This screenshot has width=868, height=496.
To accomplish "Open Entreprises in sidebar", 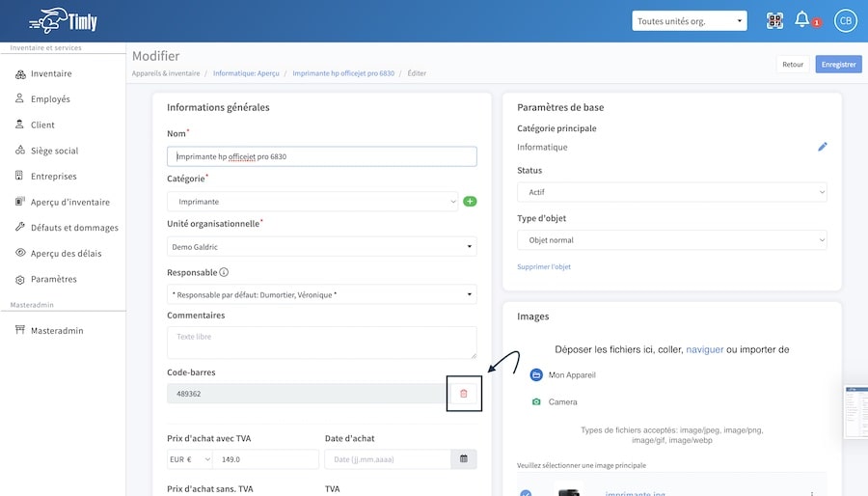I will point(53,176).
